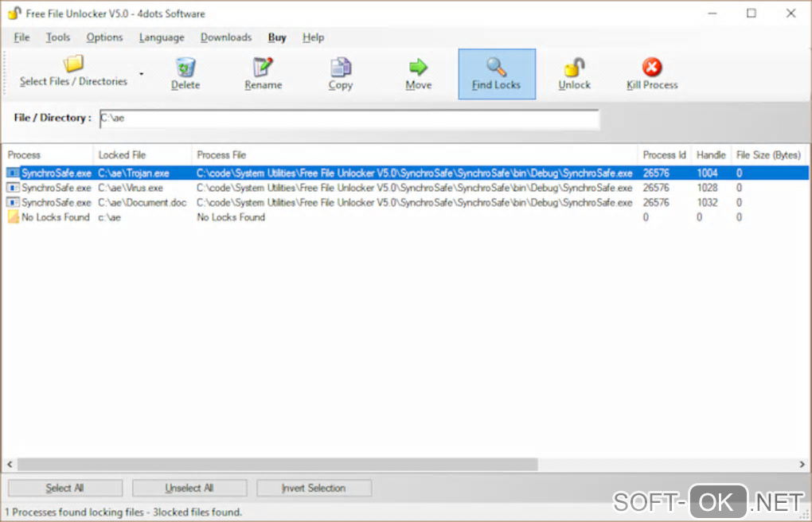Click the Find Locks magnifier icon
Viewport: 812px width, 522px height.
click(x=496, y=67)
